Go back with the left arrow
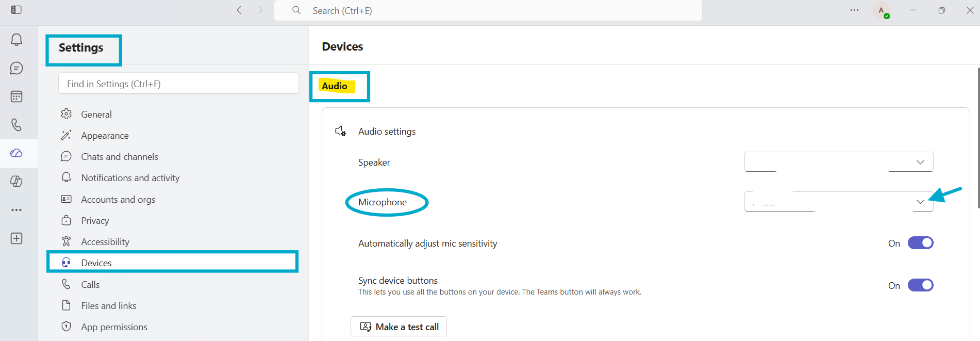 point(239,10)
